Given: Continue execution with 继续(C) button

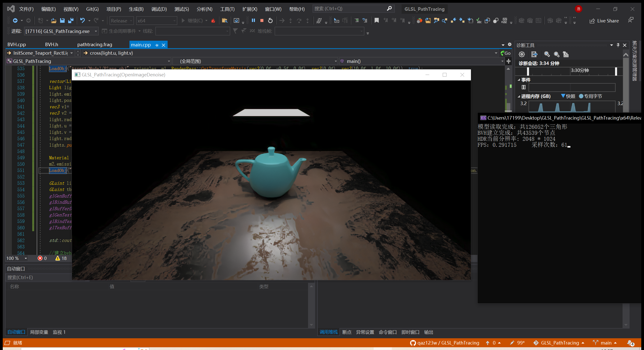Looking at the screenshot, I should click(195, 20).
